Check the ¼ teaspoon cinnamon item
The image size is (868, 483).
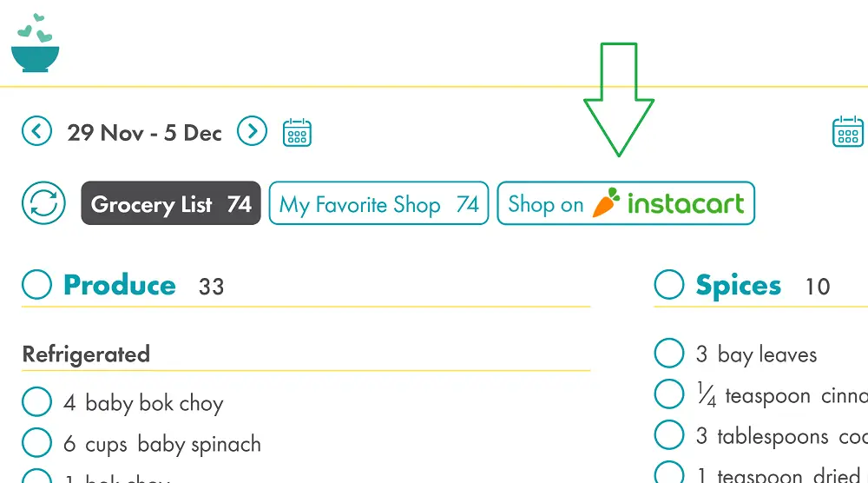[668, 394]
